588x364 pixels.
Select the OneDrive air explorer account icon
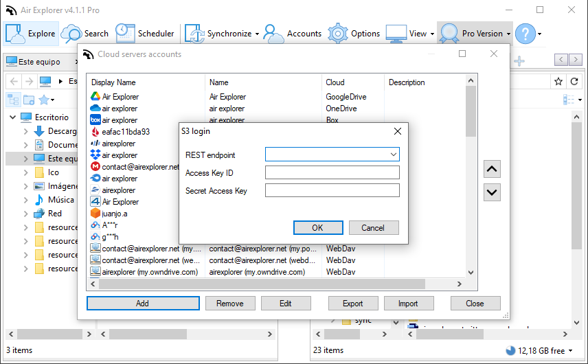[95, 109]
